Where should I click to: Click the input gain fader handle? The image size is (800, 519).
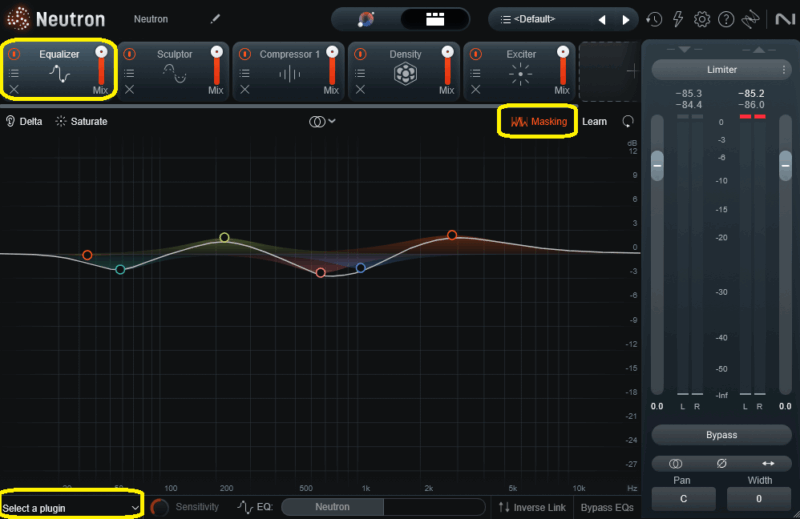657,165
